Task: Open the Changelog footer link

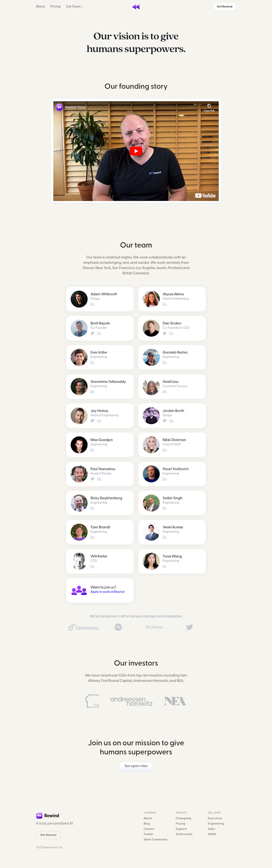Action: pyautogui.click(x=183, y=818)
